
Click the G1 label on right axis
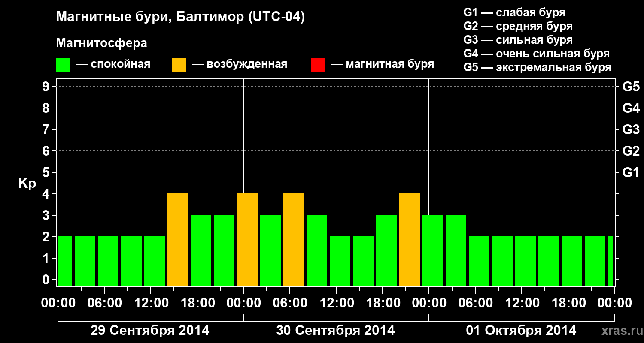tap(631, 172)
